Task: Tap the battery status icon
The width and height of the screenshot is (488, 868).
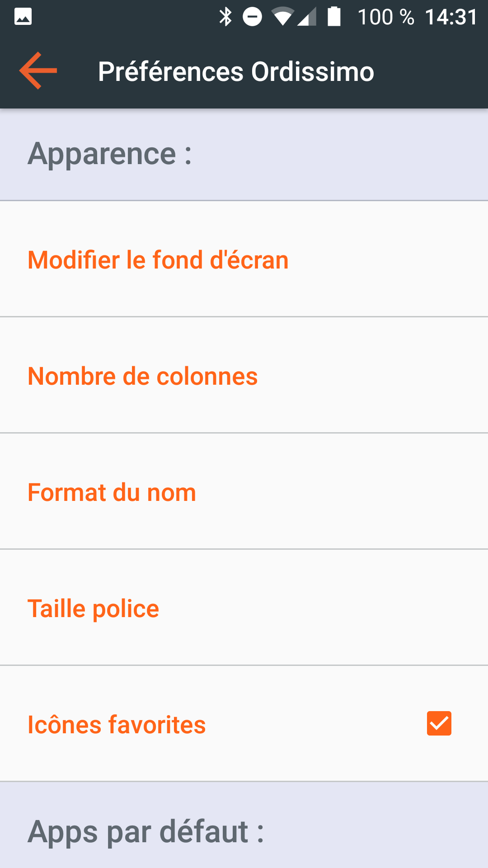Action: [x=334, y=17]
